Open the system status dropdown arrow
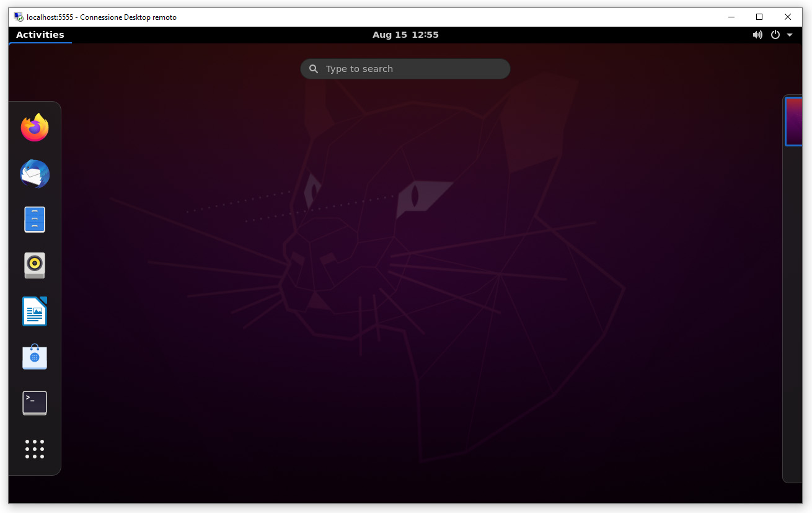 pos(789,35)
